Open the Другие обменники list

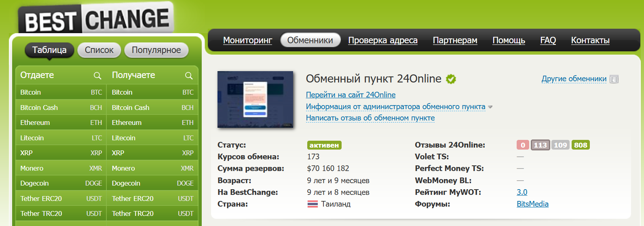coord(574,79)
